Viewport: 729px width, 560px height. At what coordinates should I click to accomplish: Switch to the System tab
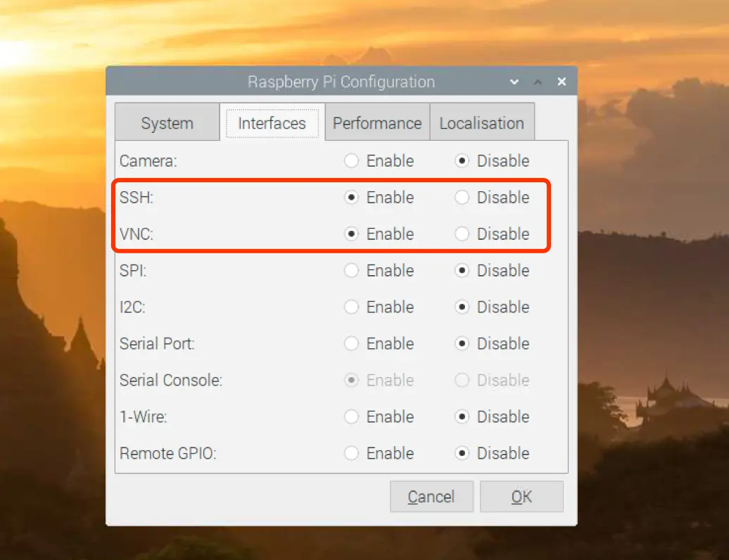(x=167, y=123)
